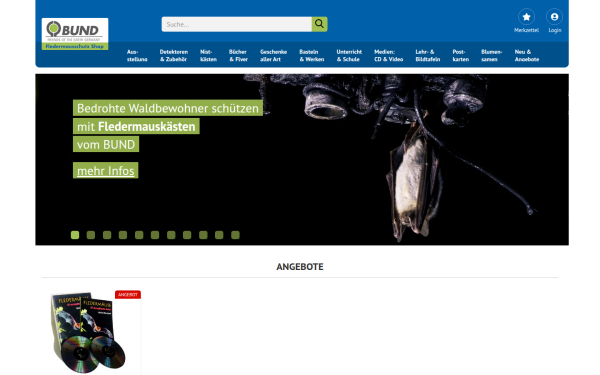
Task: Open the Unterricht & Schule menu
Action: point(349,55)
